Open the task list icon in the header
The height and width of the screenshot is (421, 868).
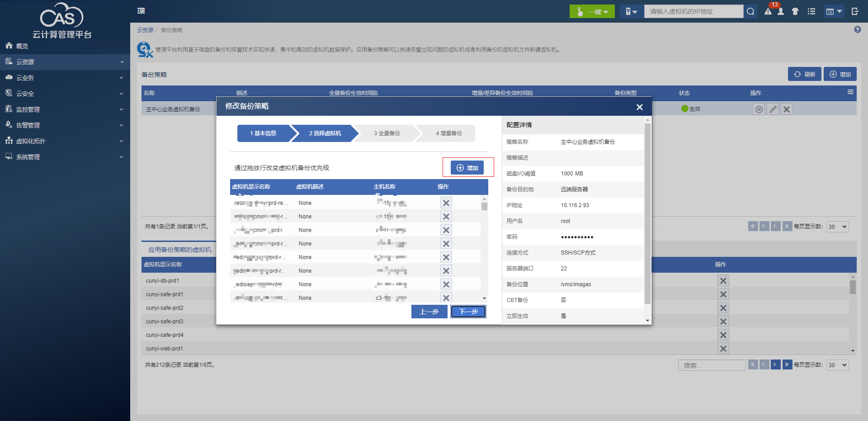[x=811, y=11]
